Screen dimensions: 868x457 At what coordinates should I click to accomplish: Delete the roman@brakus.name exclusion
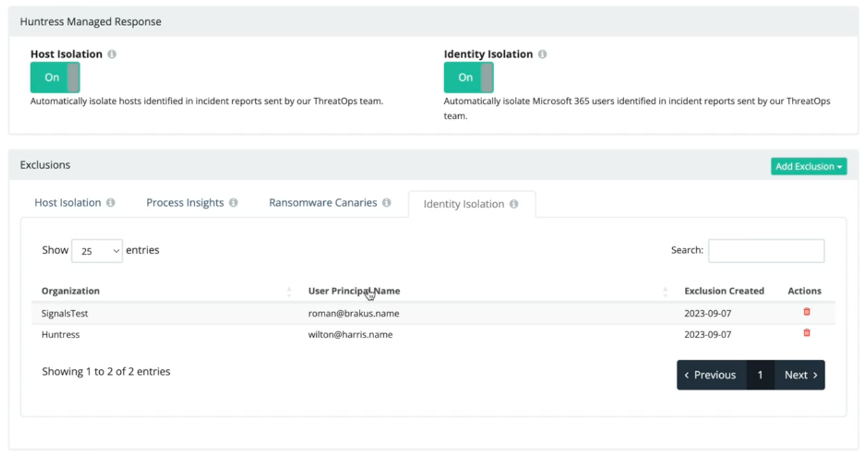806,312
